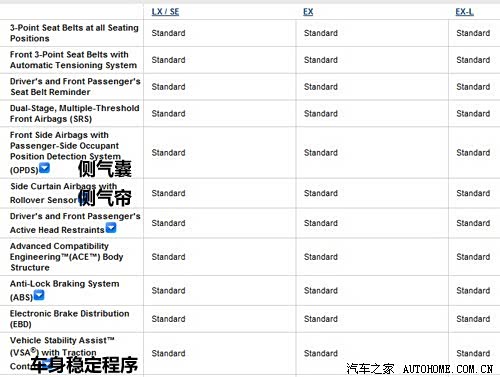The width and height of the screenshot is (500, 377).
Task: Click Standard under LX / SE for ABS
Action: (168, 291)
